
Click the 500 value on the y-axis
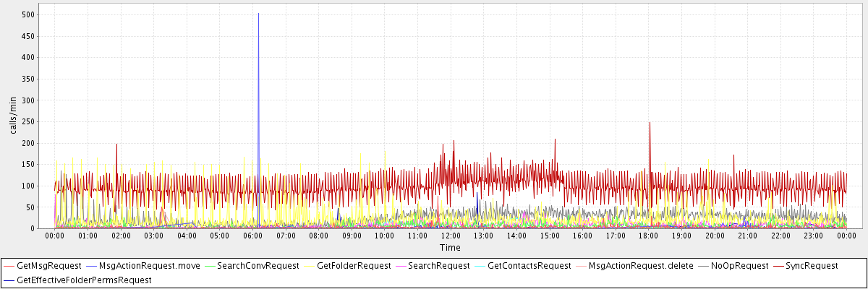(28, 14)
